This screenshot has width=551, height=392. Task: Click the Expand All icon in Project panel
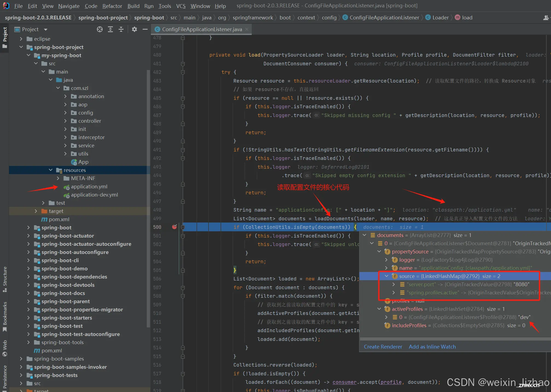[x=110, y=29]
